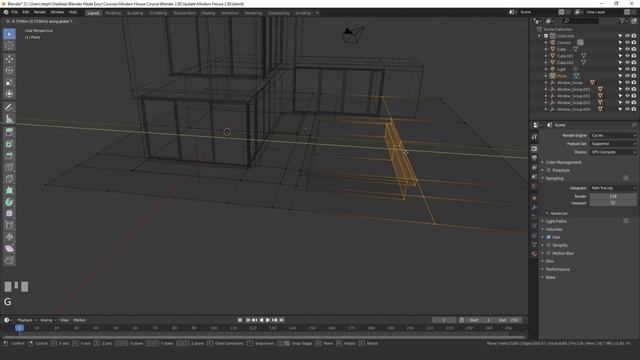640x360 pixels.
Task: Select the Smooth tool
Action: 9,213
